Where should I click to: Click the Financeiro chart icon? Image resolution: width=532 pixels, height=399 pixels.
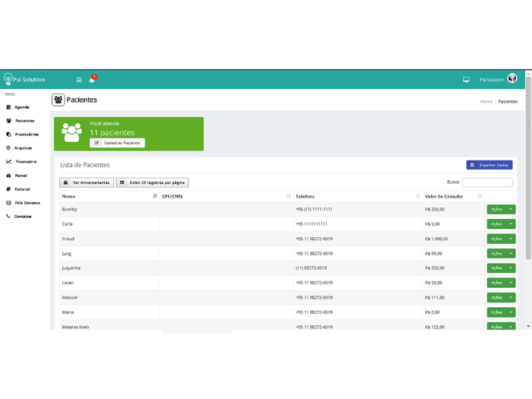tap(9, 161)
